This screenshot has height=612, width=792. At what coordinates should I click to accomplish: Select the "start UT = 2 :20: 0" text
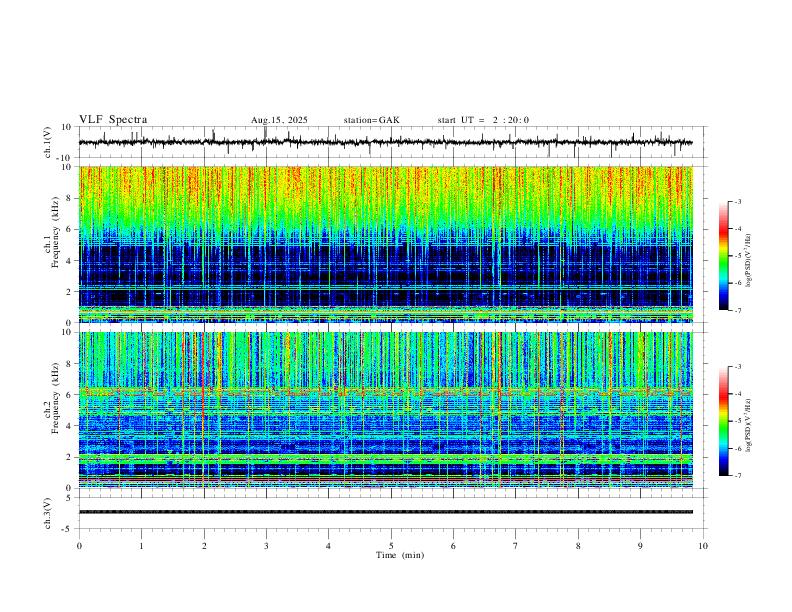[x=483, y=120]
